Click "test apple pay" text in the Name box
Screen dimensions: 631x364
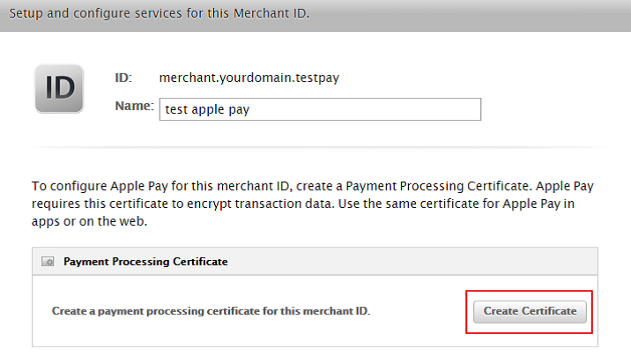tap(207, 109)
